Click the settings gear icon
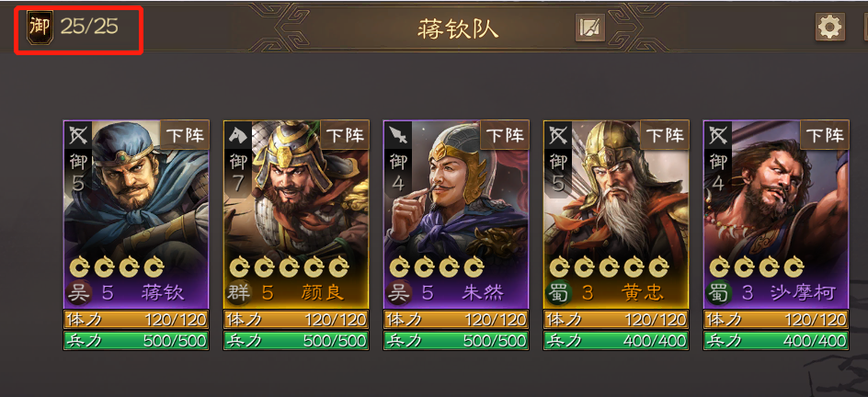The width and height of the screenshot is (868, 397). coord(829,27)
